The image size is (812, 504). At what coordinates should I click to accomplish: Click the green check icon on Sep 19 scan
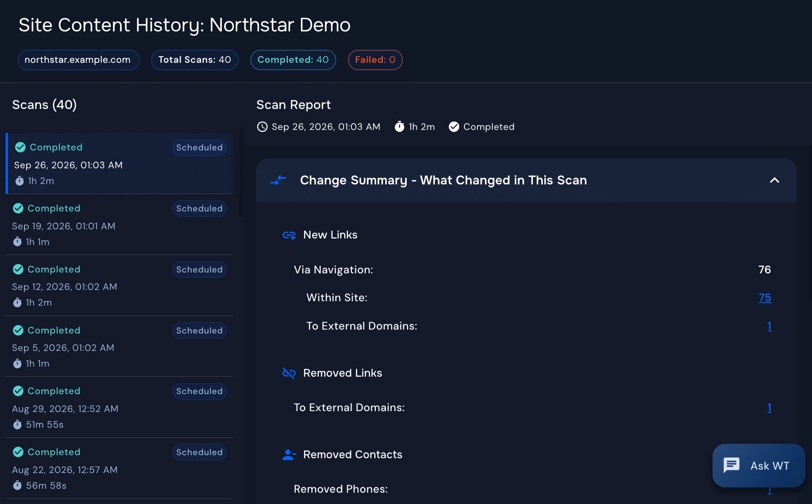(18, 208)
